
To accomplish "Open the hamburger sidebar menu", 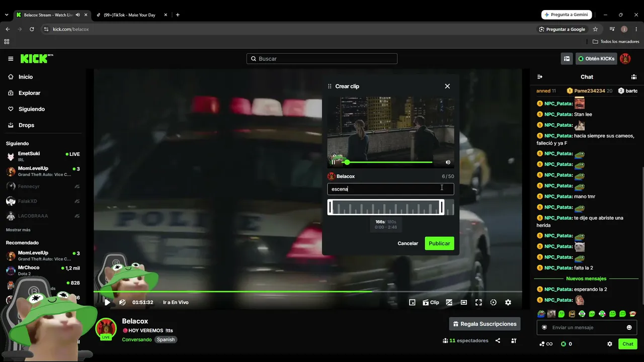I will point(11,59).
